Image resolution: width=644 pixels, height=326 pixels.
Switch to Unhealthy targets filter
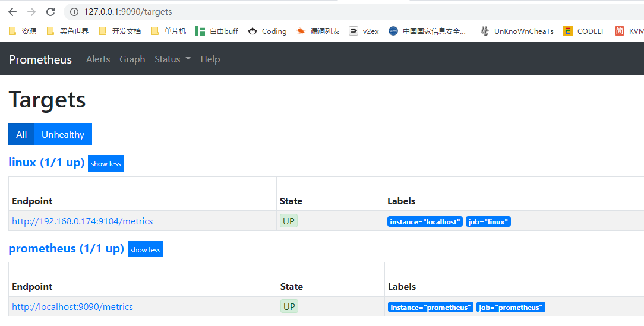coord(63,134)
